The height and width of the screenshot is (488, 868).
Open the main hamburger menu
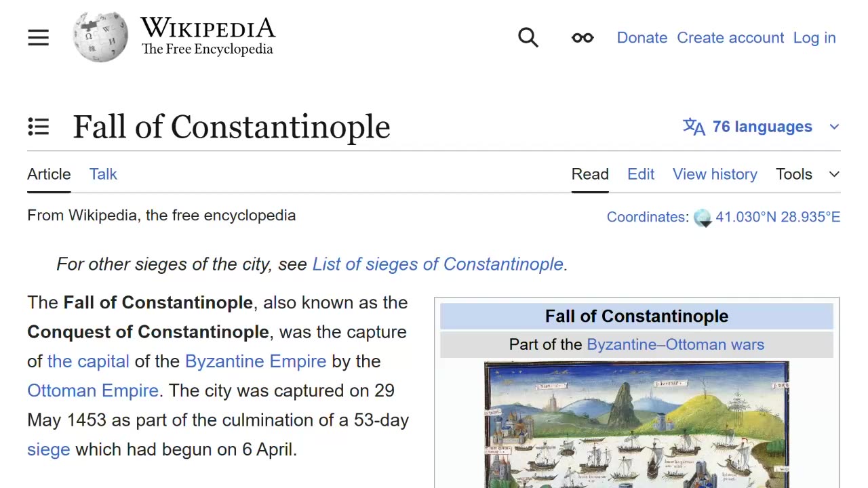(39, 38)
